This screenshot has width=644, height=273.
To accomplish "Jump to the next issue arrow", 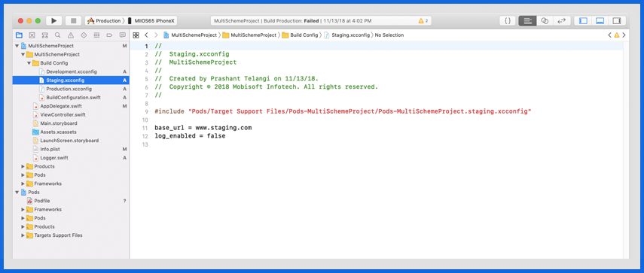I will [x=624, y=35].
